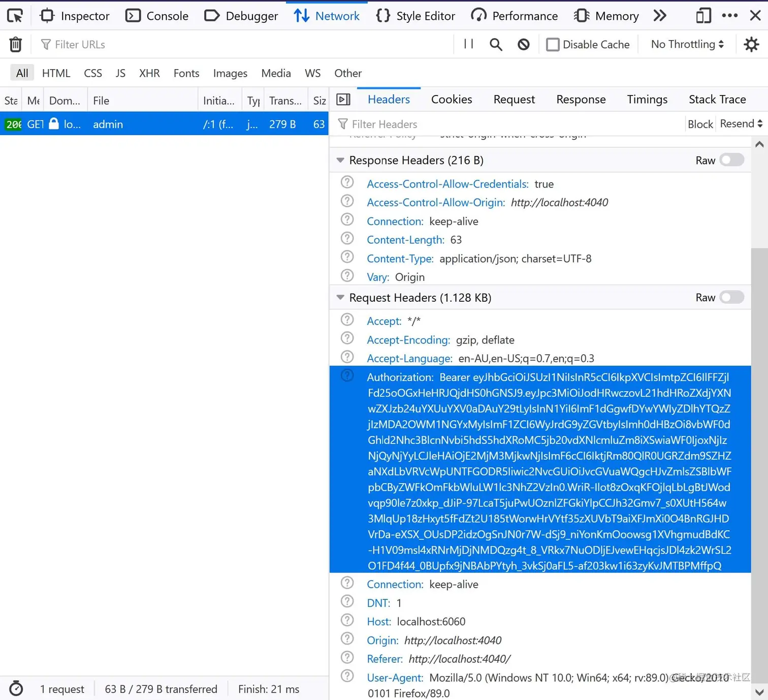768x700 pixels.
Task: Clear network log with trash icon
Action: pyautogui.click(x=16, y=45)
